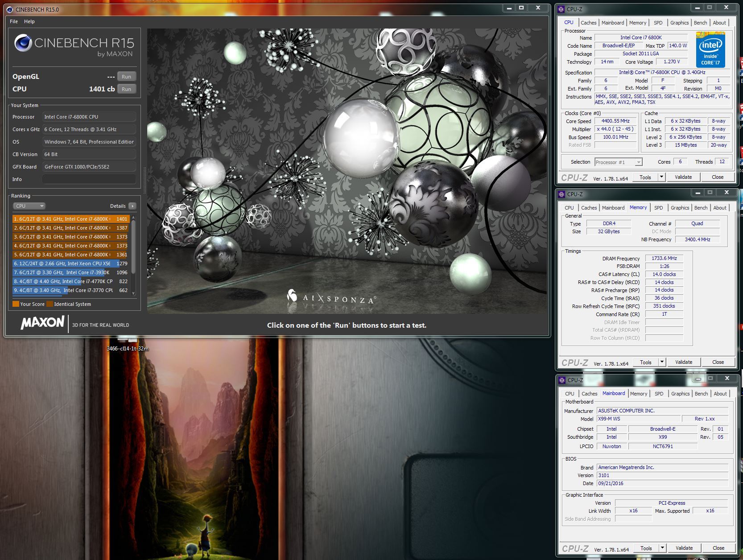The image size is (743, 560).
Task: Expand Tools dropdown arrow in middle CPU-Z window
Action: (x=662, y=362)
